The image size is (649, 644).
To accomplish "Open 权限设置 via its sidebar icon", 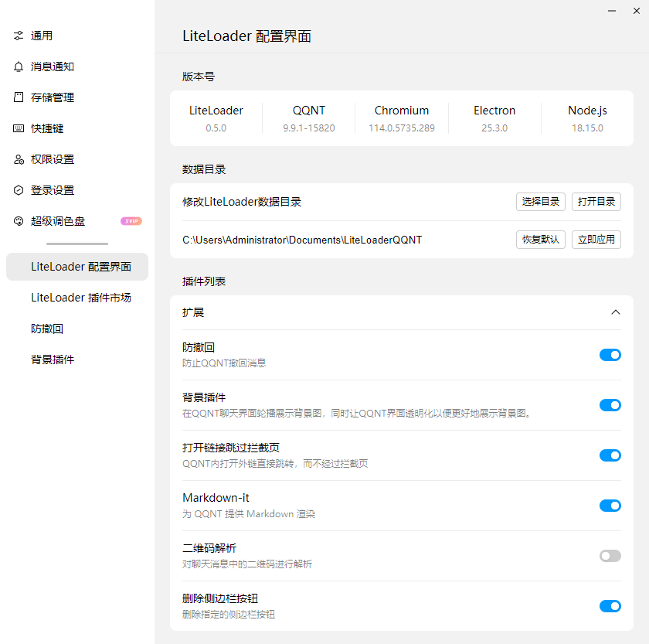I will (x=19, y=159).
